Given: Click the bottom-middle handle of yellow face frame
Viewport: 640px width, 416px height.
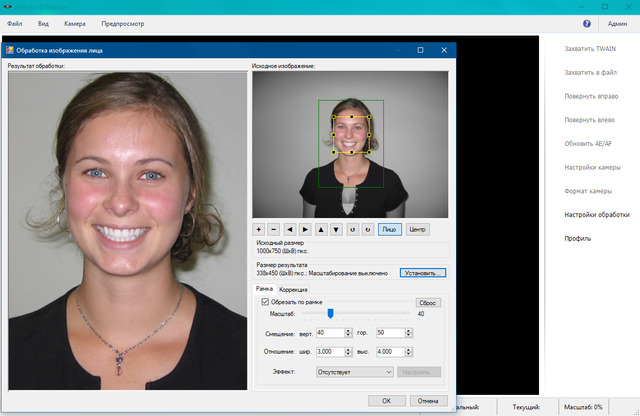Looking at the screenshot, I should (x=351, y=152).
